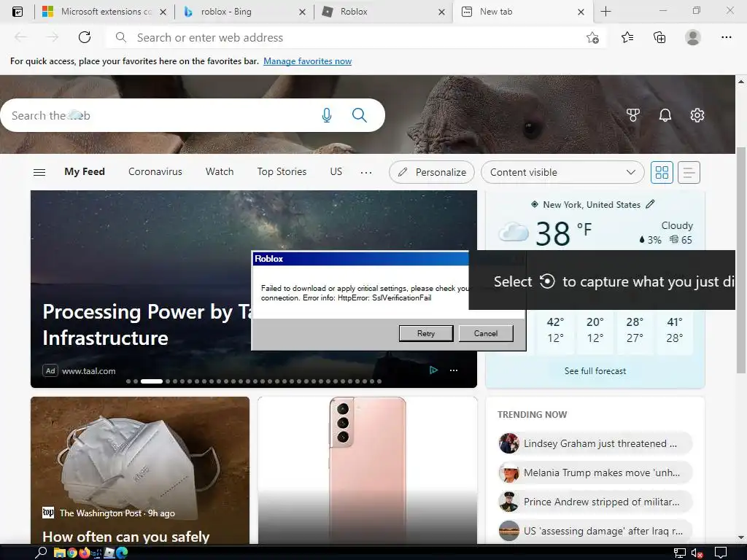Open more options on the TAAL ad card

(454, 370)
